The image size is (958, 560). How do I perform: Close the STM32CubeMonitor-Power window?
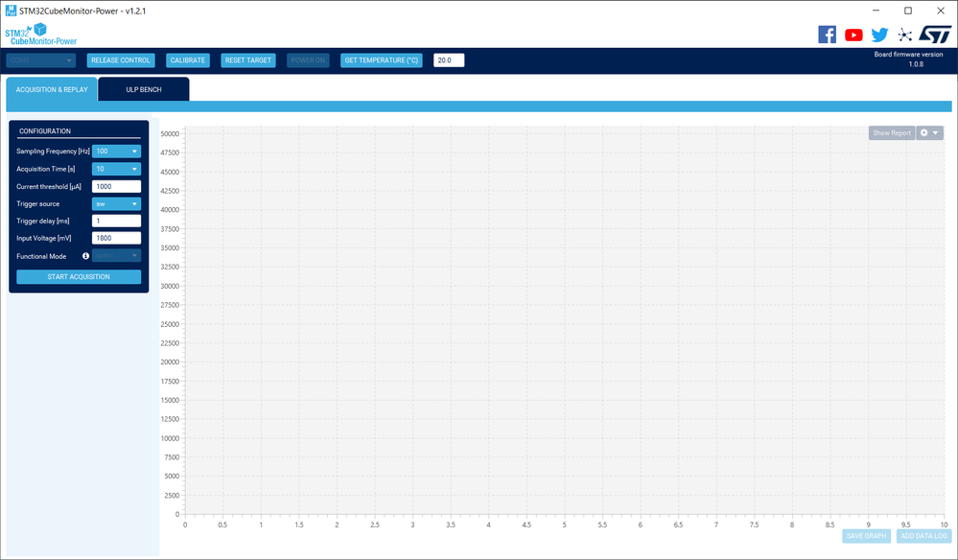941,11
